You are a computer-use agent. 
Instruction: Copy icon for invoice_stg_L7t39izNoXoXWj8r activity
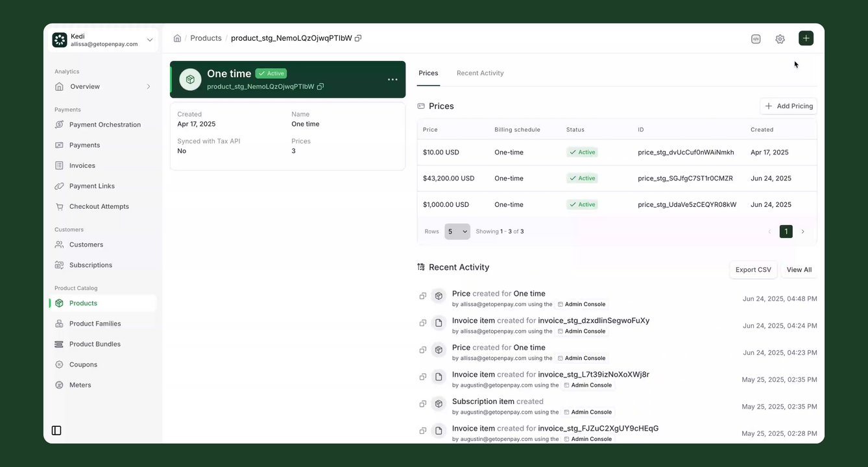click(x=422, y=377)
